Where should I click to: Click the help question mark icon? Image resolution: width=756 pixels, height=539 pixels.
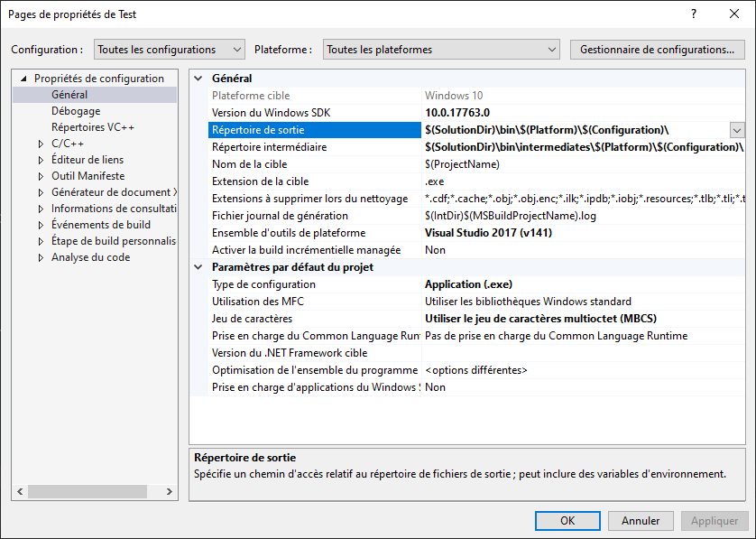click(692, 14)
